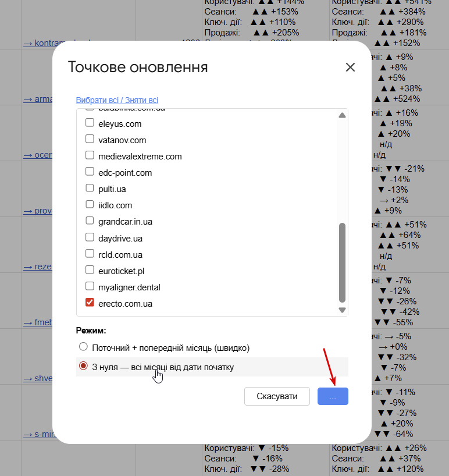
Task: Check the eleyus.com checkbox
Action: (90, 123)
